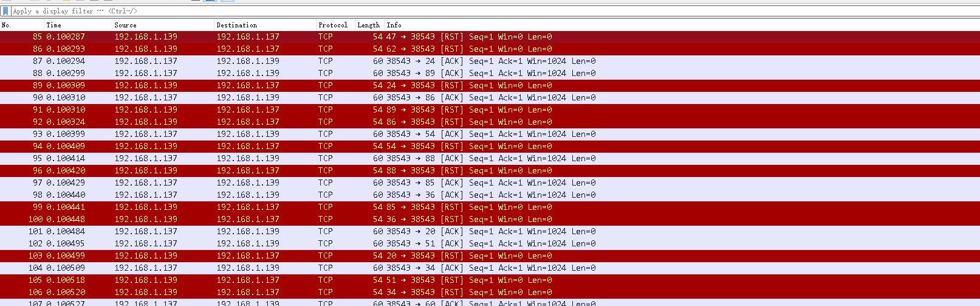Screen dimensions: 980x306
Task: Select packet 95 ACK to port 88
Action: pos(490,159)
